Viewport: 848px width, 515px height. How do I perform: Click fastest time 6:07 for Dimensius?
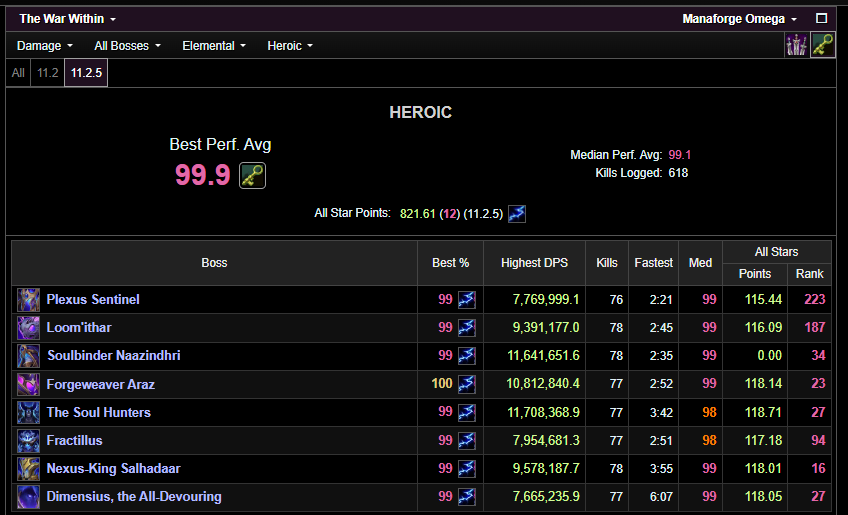pyautogui.click(x=661, y=497)
